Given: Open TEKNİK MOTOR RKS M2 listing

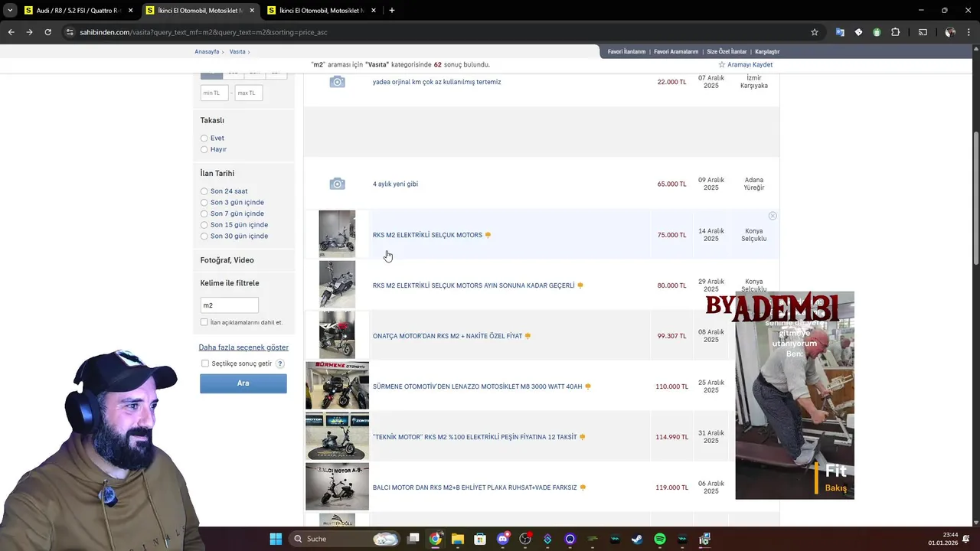Looking at the screenshot, I should [x=475, y=437].
